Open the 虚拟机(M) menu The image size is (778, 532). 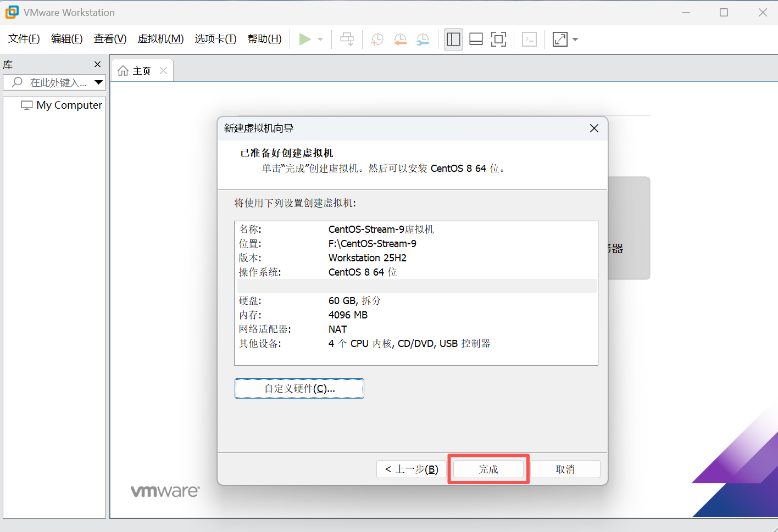click(160, 38)
